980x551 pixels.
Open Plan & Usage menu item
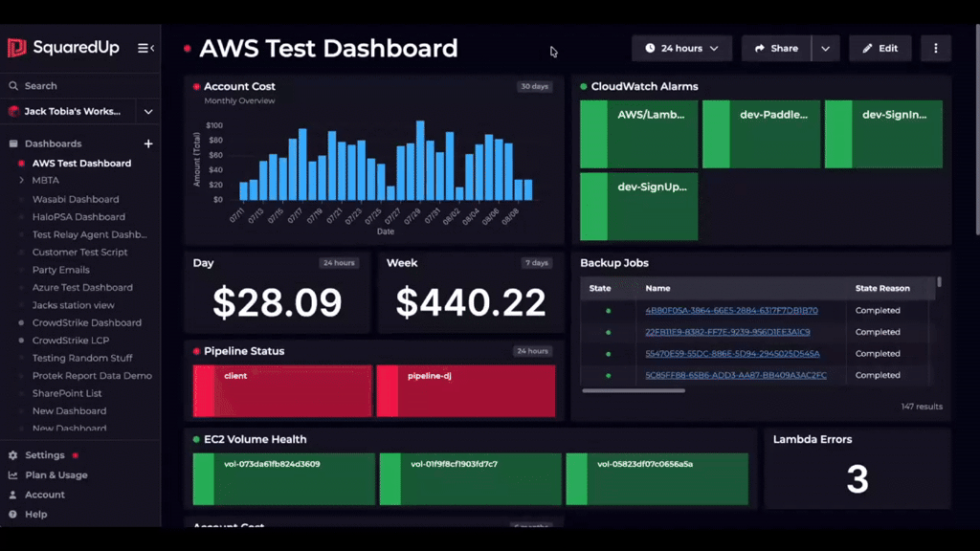click(56, 474)
